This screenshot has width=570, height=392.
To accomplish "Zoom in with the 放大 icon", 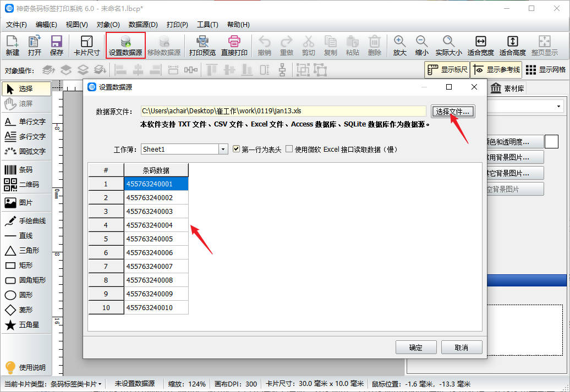I will click(x=399, y=46).
